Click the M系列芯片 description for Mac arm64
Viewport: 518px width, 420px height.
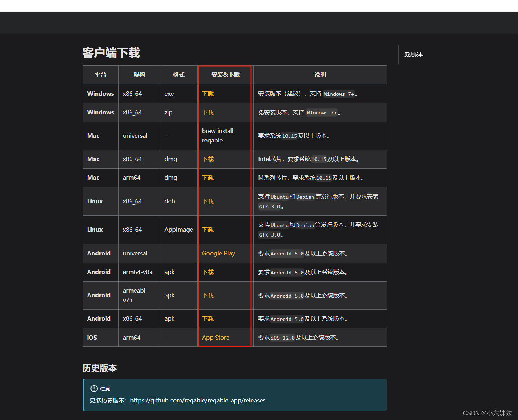(x=311, y=178)
